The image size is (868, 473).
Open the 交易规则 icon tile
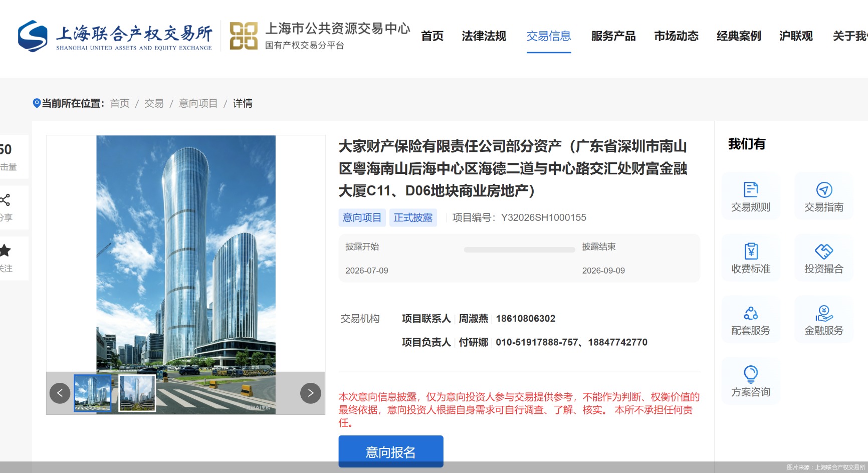click(x=751, y=196)
